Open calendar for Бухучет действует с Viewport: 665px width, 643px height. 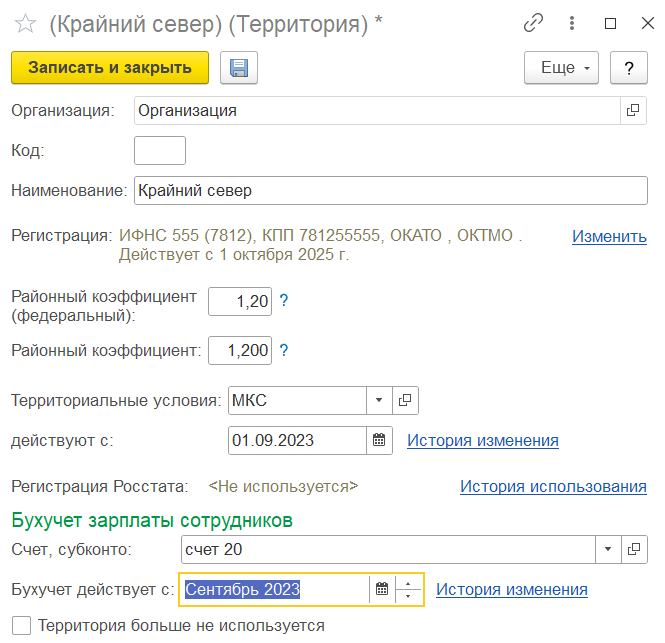pos(382,589)
